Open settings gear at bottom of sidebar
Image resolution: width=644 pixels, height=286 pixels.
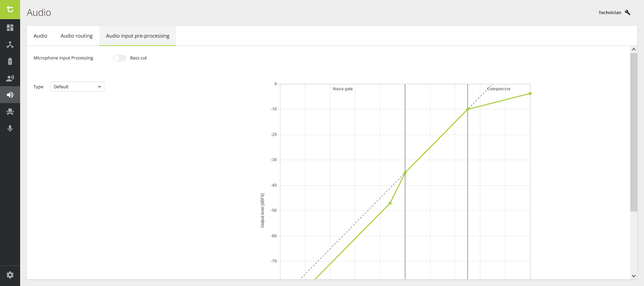point(10,275)
